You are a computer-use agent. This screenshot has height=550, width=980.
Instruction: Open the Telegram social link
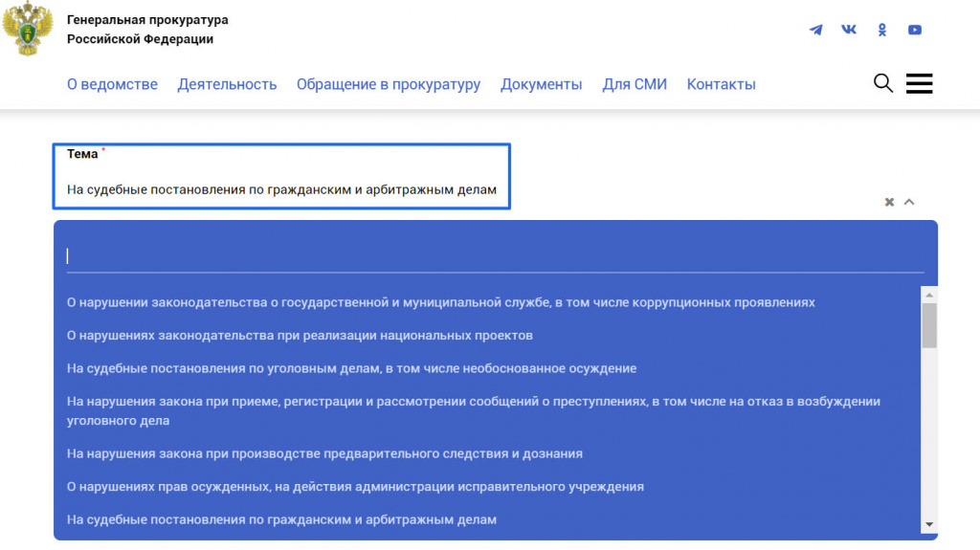point(815,30)
